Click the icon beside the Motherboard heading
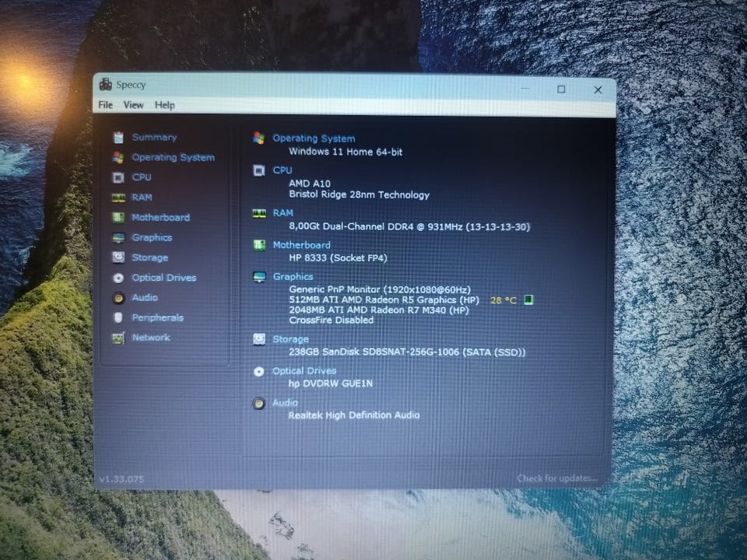Image resolution: width=747 pixels, height=560 pixels. pyautogui.click(x=259, y=245)
